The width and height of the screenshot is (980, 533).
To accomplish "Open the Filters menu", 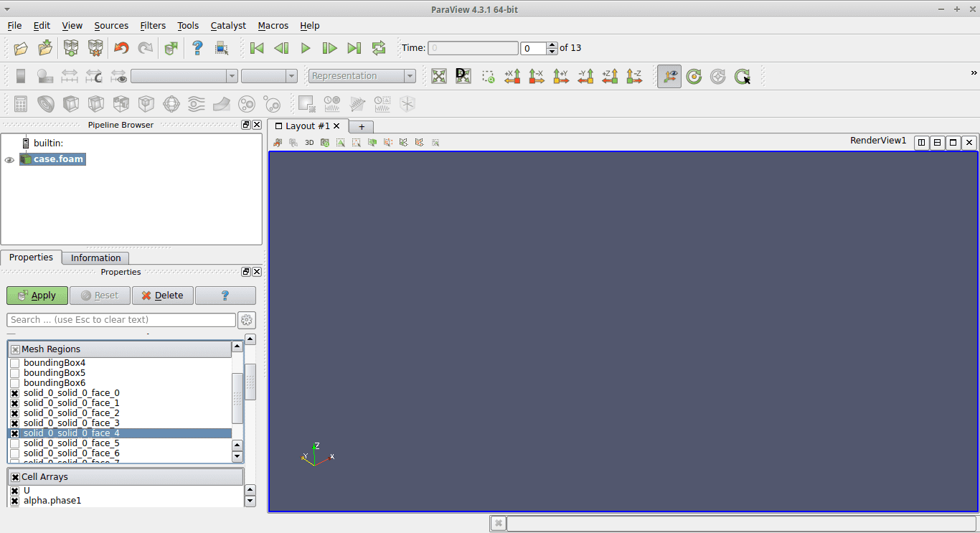I will (153, 25).
